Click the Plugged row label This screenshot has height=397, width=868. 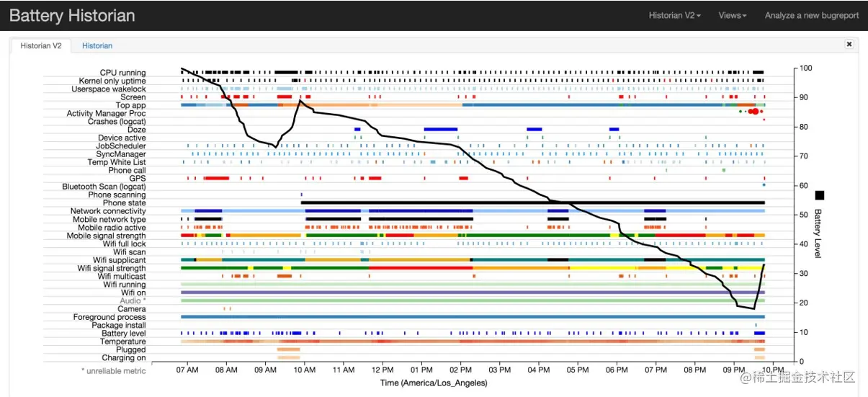131,350
